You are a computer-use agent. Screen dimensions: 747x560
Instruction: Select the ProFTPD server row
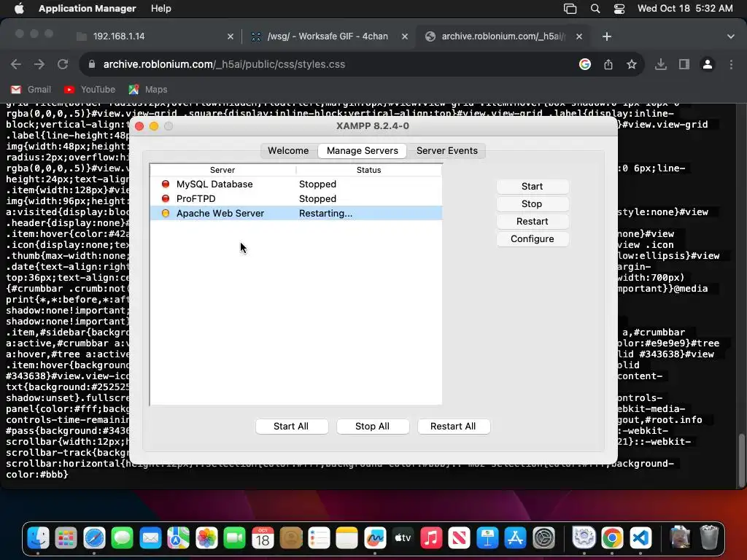(x=296, y=198)
